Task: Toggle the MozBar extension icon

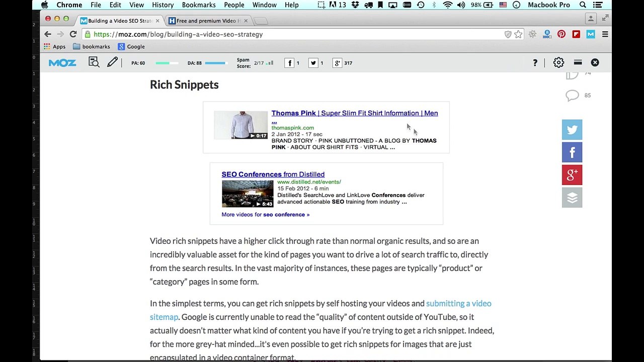Action: 591,34
